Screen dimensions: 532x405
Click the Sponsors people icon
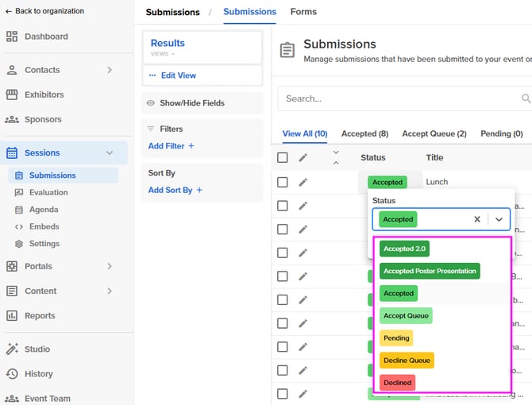point(12,120)
